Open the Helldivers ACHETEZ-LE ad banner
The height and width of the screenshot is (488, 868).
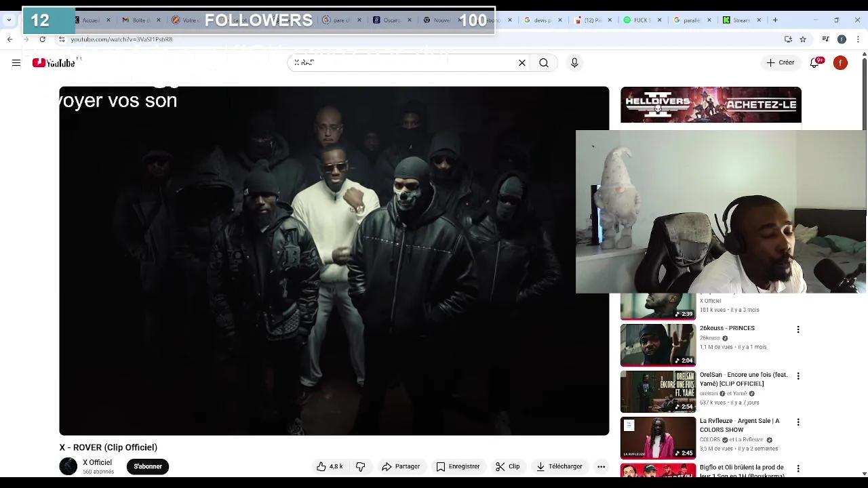coord(711,105)
